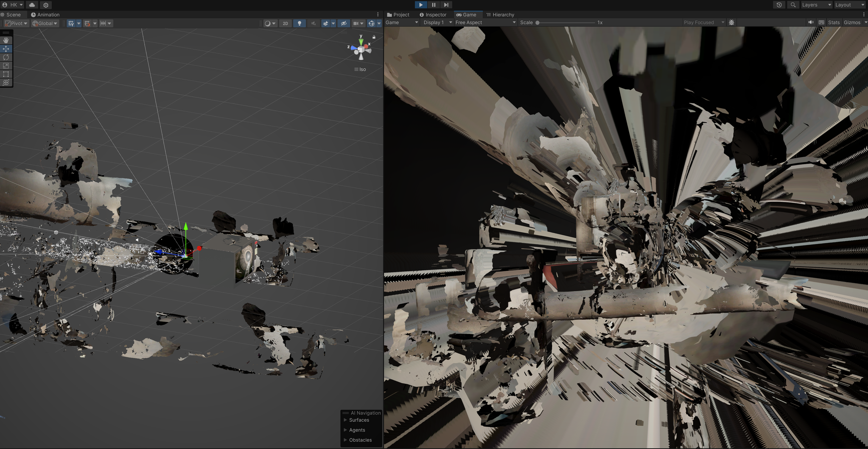Click the AI Navigation overlay handle

tap(346, 413)
